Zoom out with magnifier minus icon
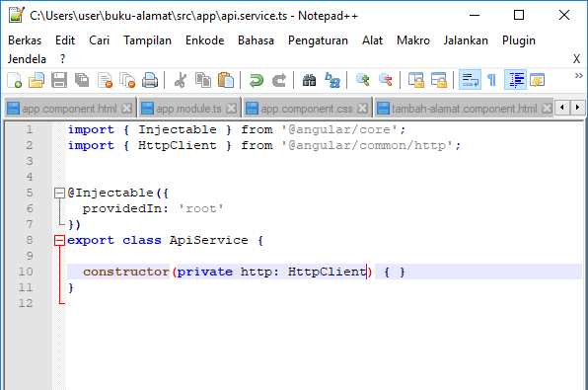588x390 pixels. [386, 80]
